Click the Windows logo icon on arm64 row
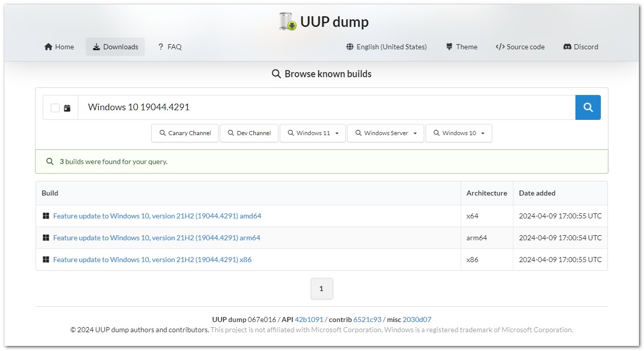This screenshot has height=351, width=644. (46, 238)
